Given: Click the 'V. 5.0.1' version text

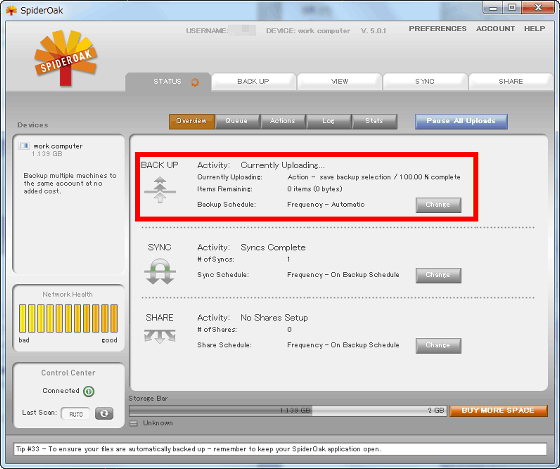Looking at the screenshot, I should point(373,31).
